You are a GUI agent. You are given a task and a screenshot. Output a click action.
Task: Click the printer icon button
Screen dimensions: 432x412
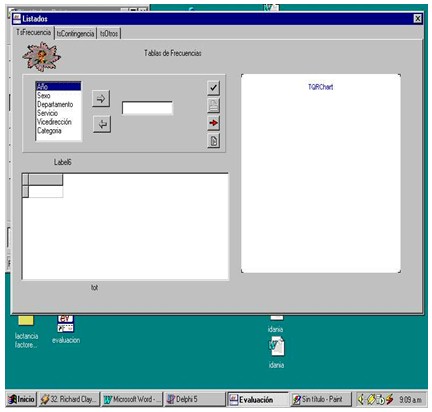click(x=213, y=105)
